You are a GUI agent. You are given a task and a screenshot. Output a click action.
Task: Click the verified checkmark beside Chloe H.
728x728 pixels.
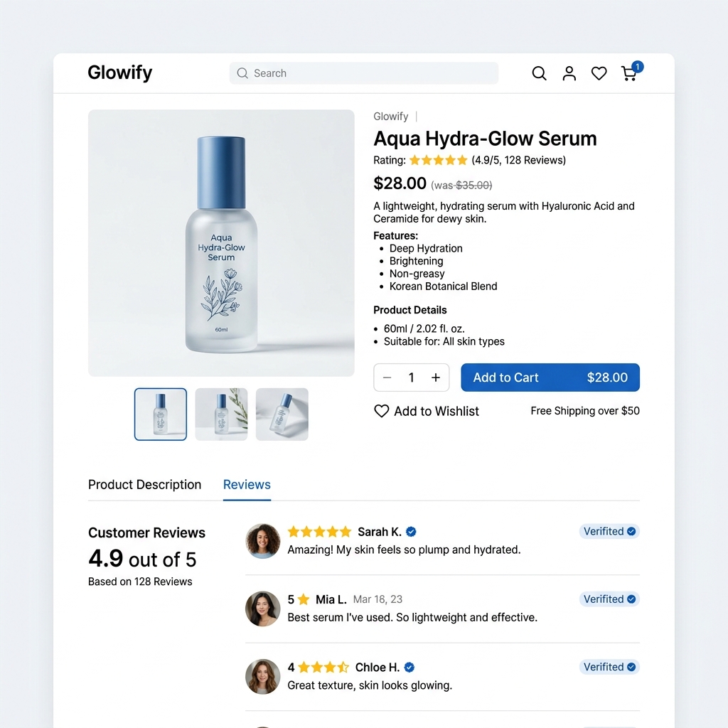pos(409,667)
